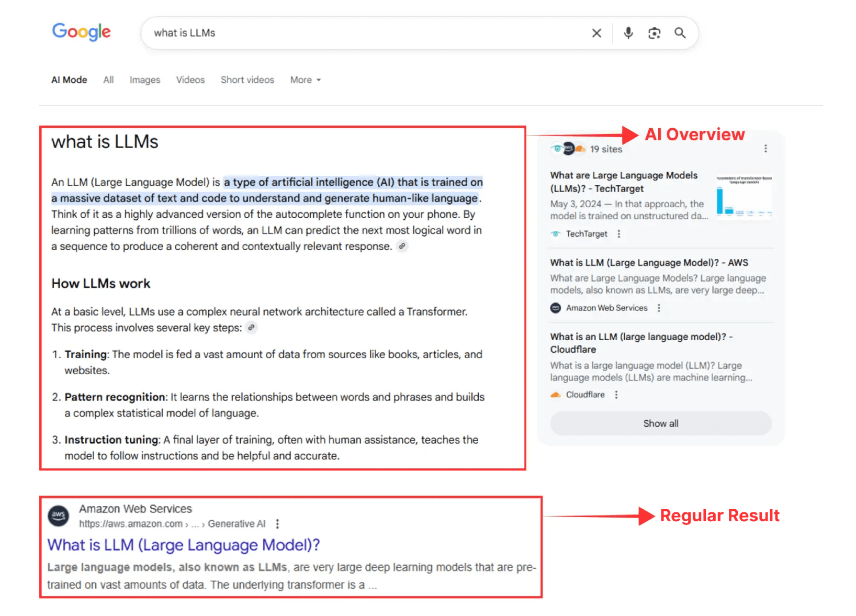Open blue 'What is LLM (Large Language Model)?' result

coord(184,545)
